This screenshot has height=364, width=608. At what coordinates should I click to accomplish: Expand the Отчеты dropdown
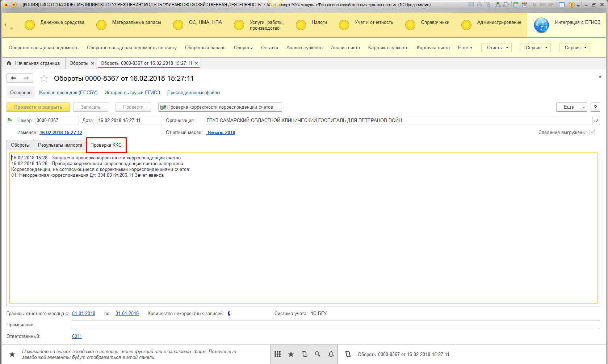pyautogui.click(x=496, y=48)
